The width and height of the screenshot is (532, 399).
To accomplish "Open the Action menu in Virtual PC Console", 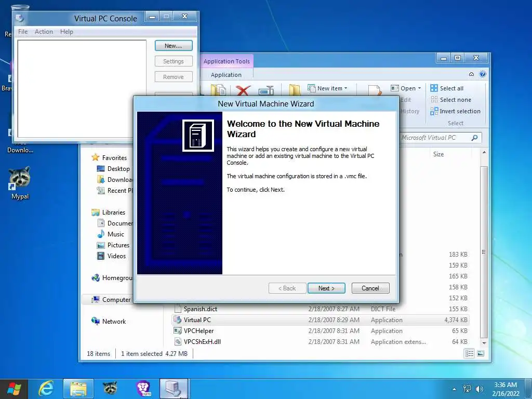I will (44, 32).
